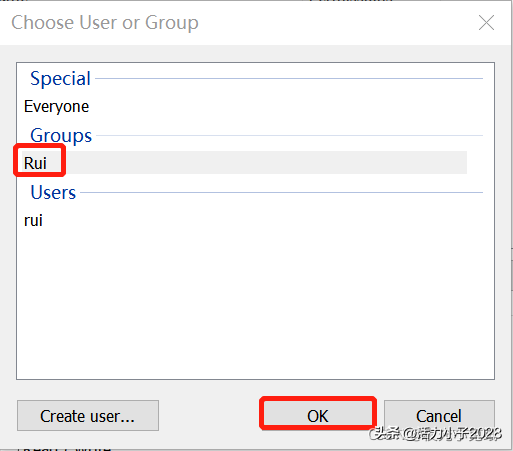Click the Groups section heading

click(61, 136)
